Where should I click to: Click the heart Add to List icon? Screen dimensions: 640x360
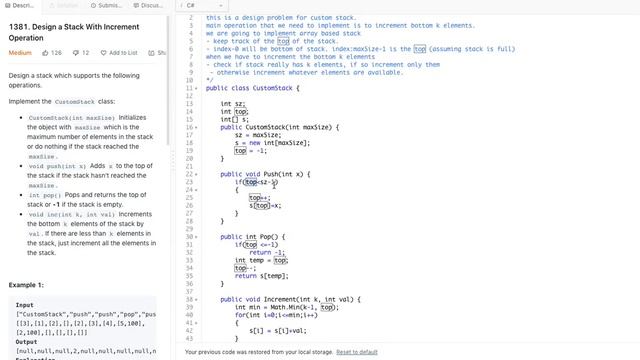[x=103, y=53]
